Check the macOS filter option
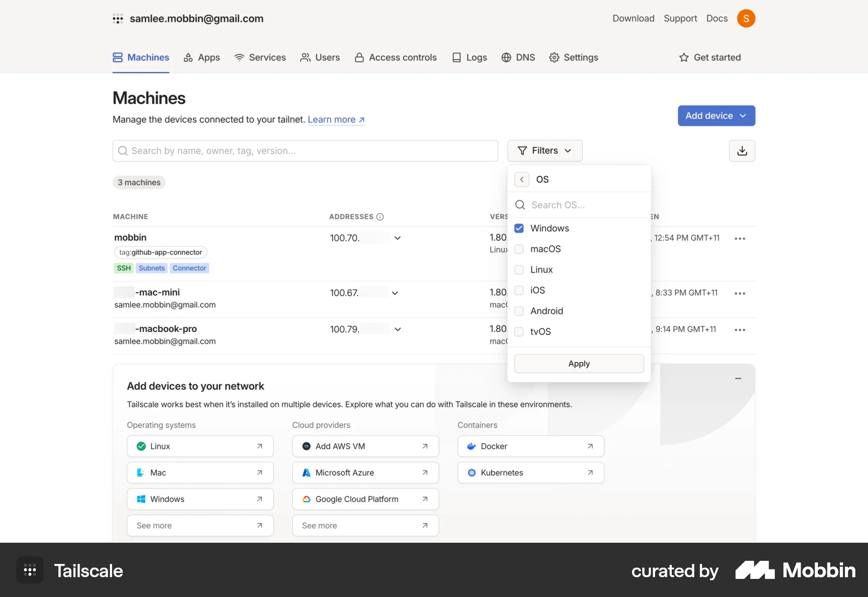Image resolution: width=868 pixels, height=597 pixels. [x=519, y=249]
